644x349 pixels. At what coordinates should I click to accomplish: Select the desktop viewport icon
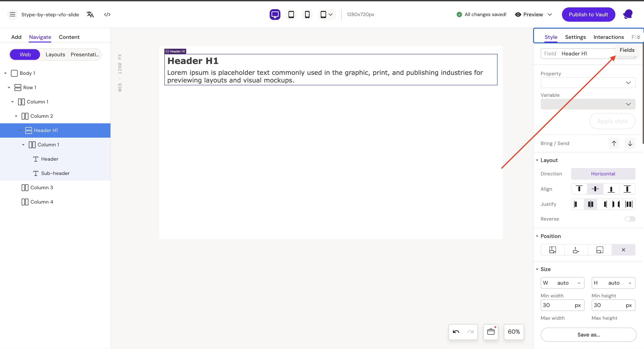(x=275, y=15)
